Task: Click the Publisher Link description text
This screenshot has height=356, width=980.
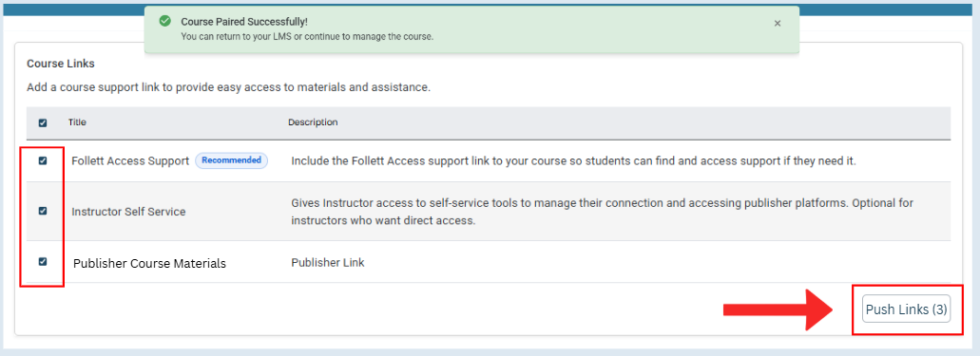Action: pos(328,263)
